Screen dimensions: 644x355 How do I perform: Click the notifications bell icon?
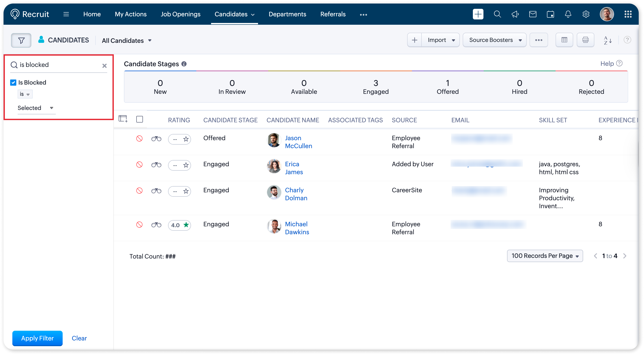tap(568, 14)
